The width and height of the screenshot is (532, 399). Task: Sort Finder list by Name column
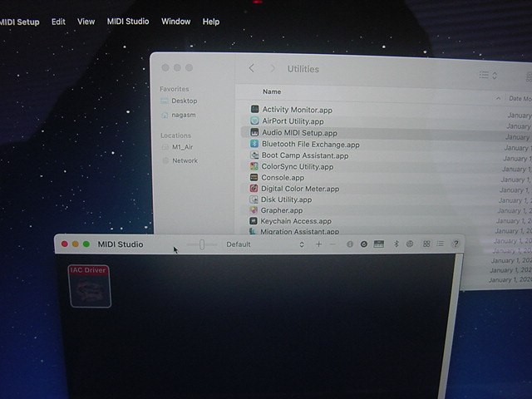[x=272, y=91]
